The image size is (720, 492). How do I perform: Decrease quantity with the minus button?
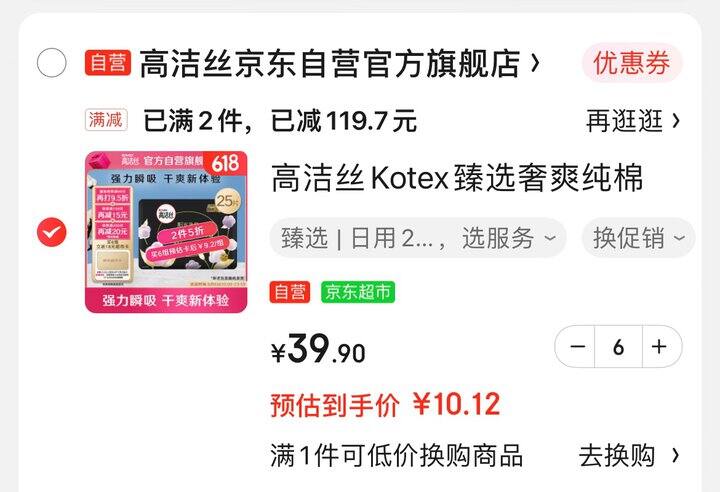(576, 346)
